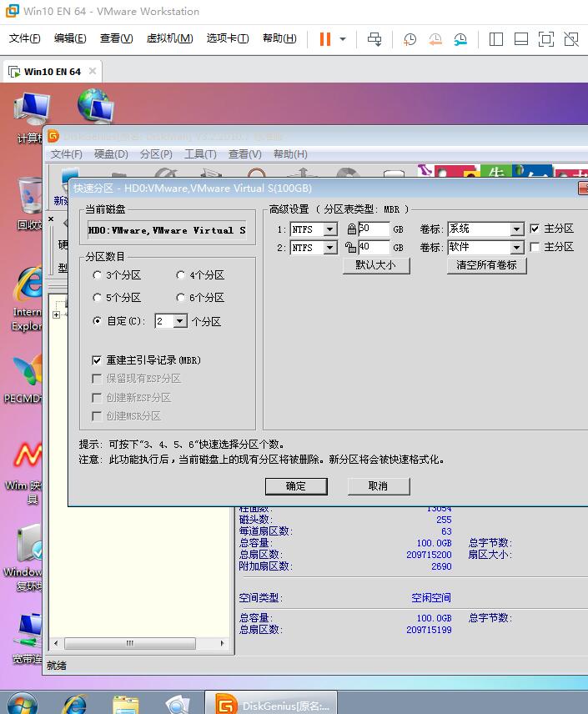Open the 选项卡(T) menu

click(x=228, y=38)
